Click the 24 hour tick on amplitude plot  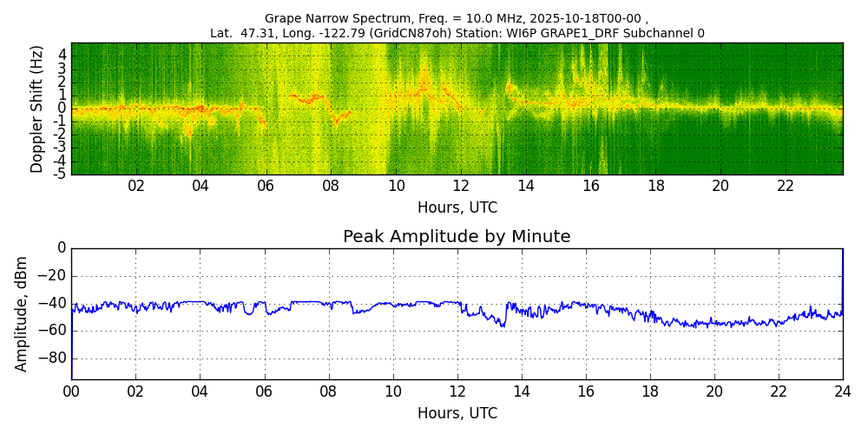(843, 391)
